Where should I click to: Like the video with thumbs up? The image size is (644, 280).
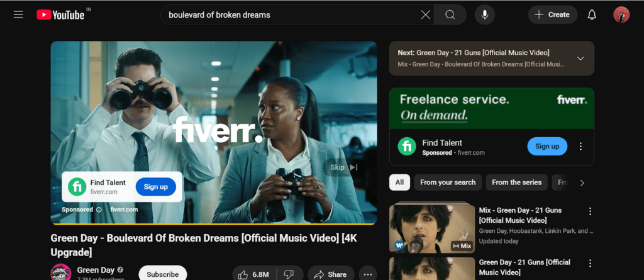click(x=255, y=274)
